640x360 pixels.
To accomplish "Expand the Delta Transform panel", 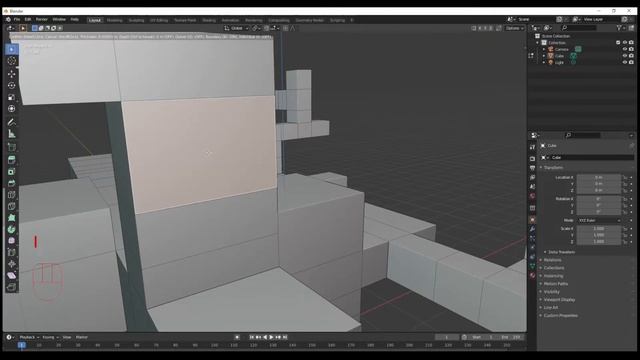I will click(561, 252).
